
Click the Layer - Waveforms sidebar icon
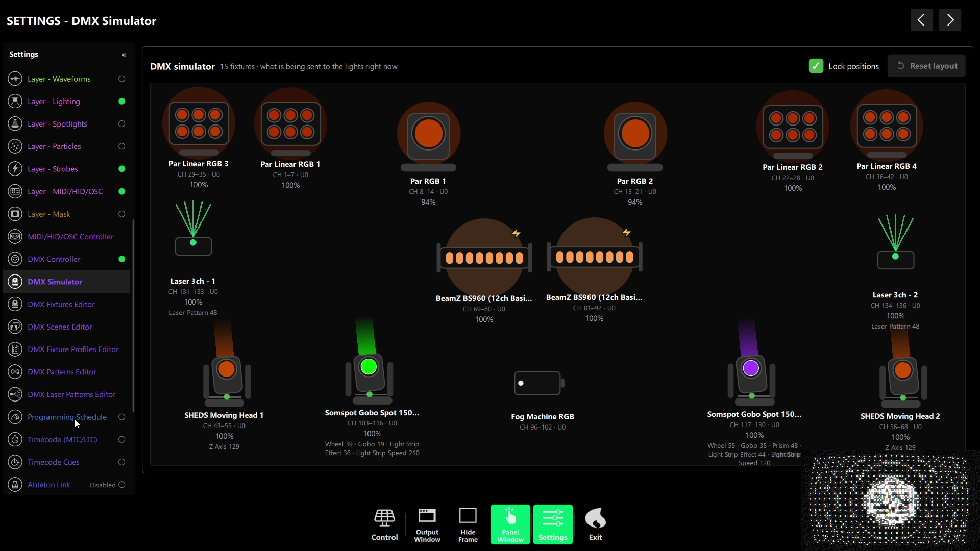click(15, 79)
